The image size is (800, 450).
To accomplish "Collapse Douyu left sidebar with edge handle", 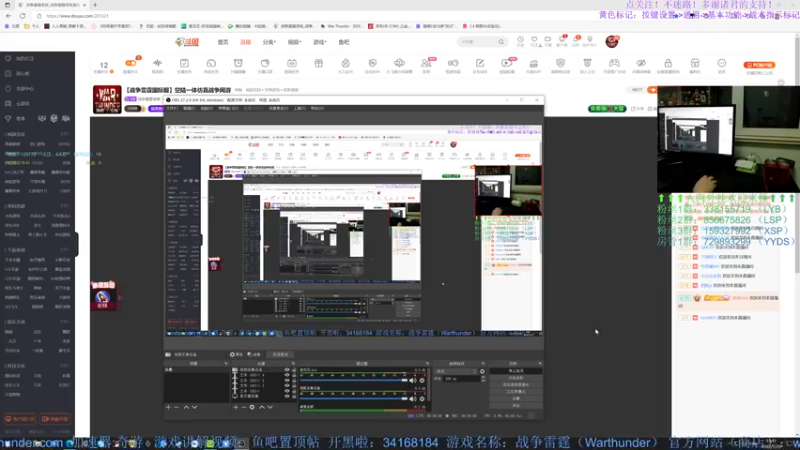I will 77,244.
